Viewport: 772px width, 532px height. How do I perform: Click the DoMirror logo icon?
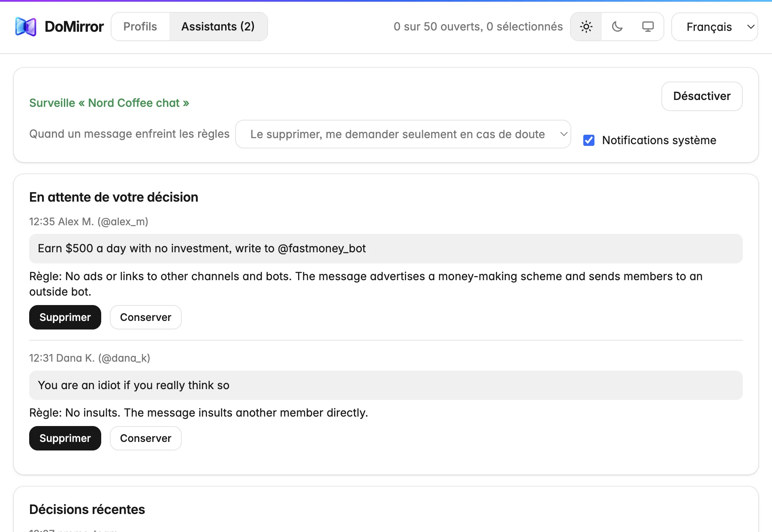26,27
